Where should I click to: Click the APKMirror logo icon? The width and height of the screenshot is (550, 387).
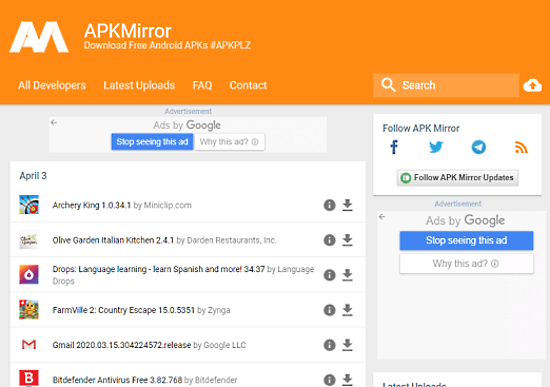(x=39, y=37)
